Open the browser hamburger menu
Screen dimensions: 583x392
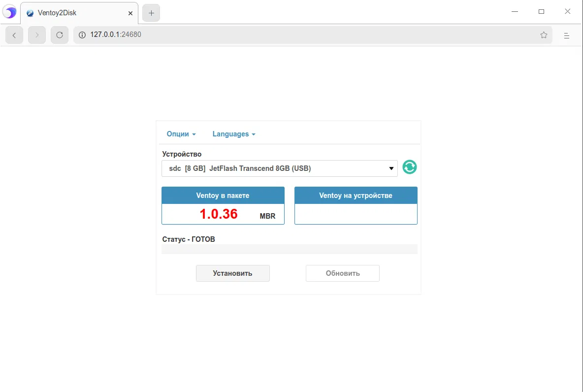[x=567, y=35]
